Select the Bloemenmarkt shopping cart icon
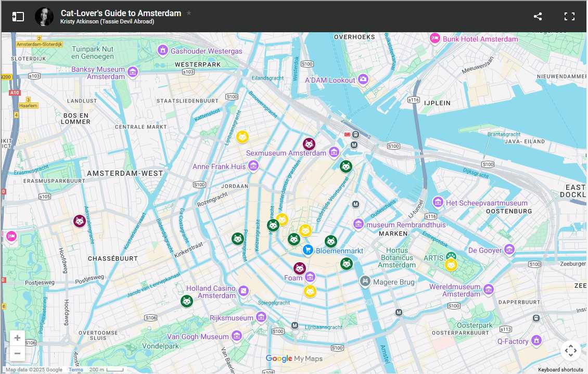Screen dimensions: 588x374 [x=308, y=250]
